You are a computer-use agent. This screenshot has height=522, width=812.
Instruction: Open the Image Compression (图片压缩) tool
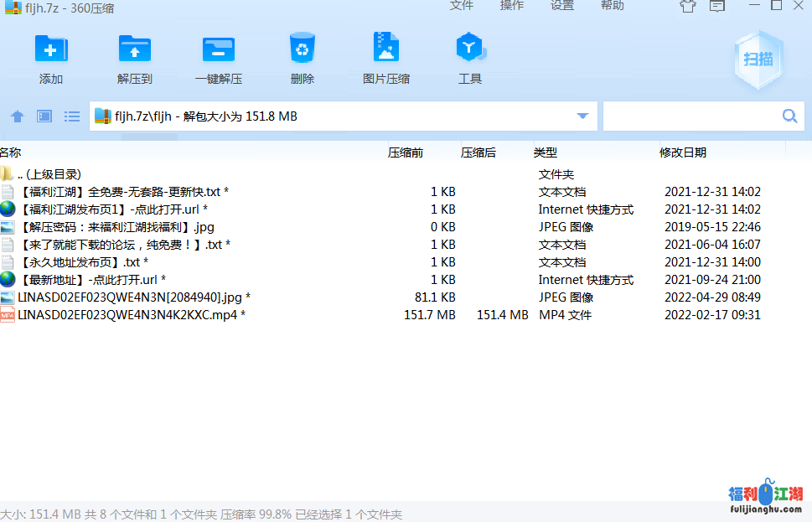click(386, 50)
